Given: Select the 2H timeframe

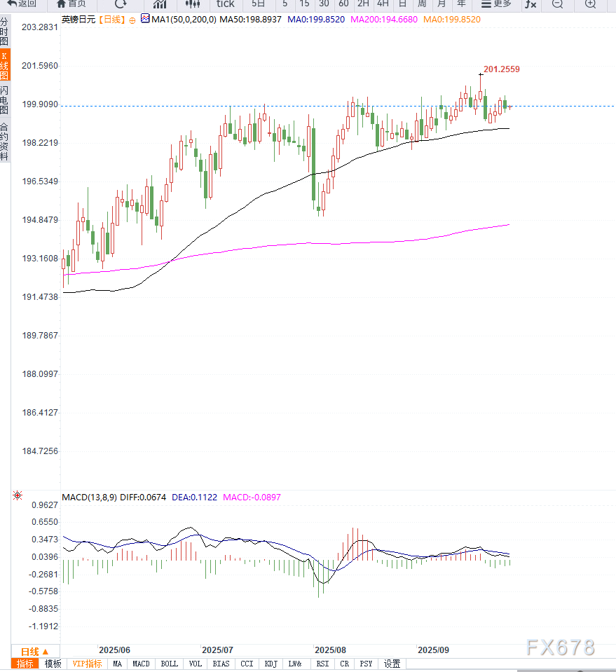Looking at the screenshot, I should click(x=363, y=4).
